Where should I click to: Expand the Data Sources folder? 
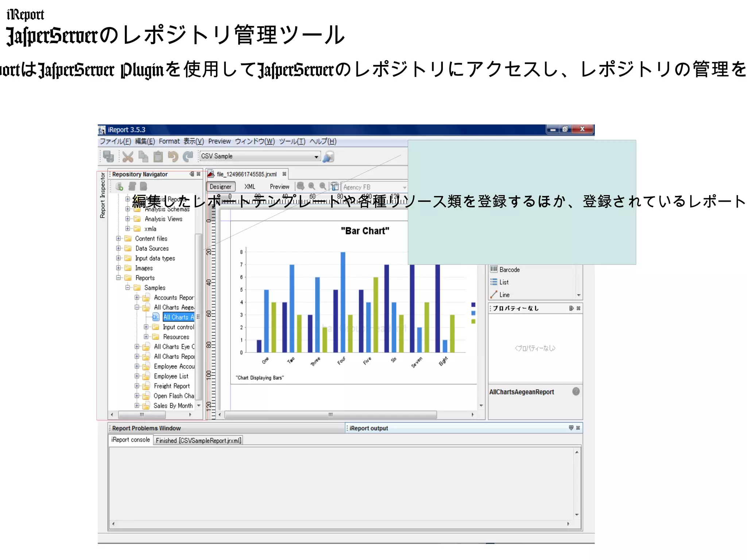tap(119, 248)
